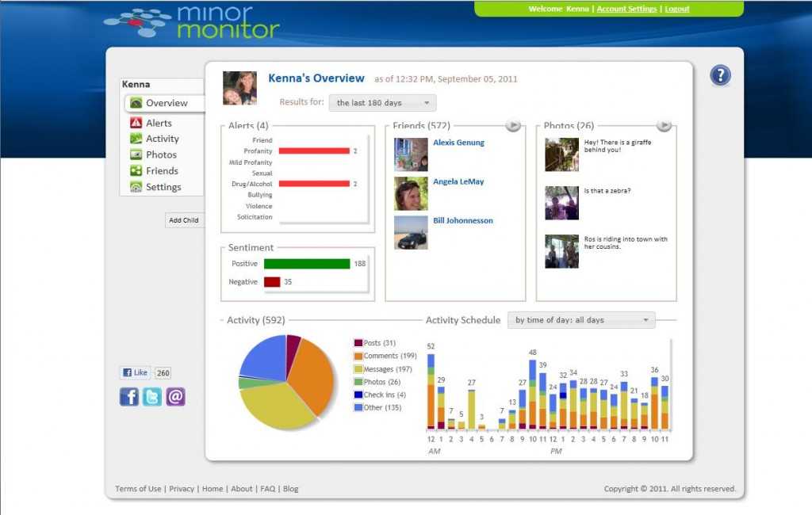Click the Twitter share icon
Viewport: 812px width, 515px height.
[152, 397]
